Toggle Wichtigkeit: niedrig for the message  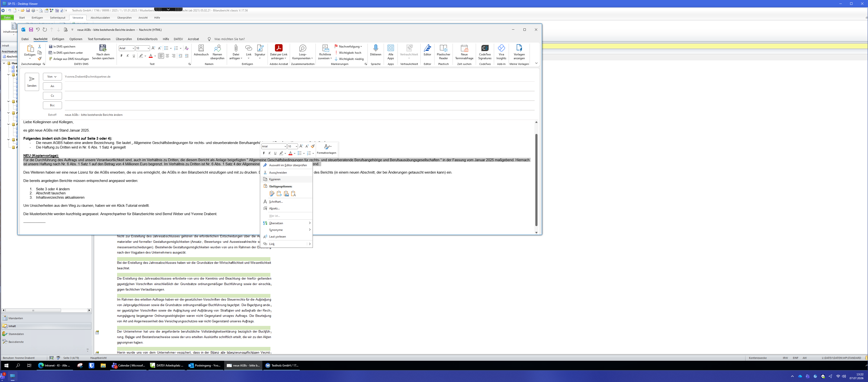tap(349, 59)
